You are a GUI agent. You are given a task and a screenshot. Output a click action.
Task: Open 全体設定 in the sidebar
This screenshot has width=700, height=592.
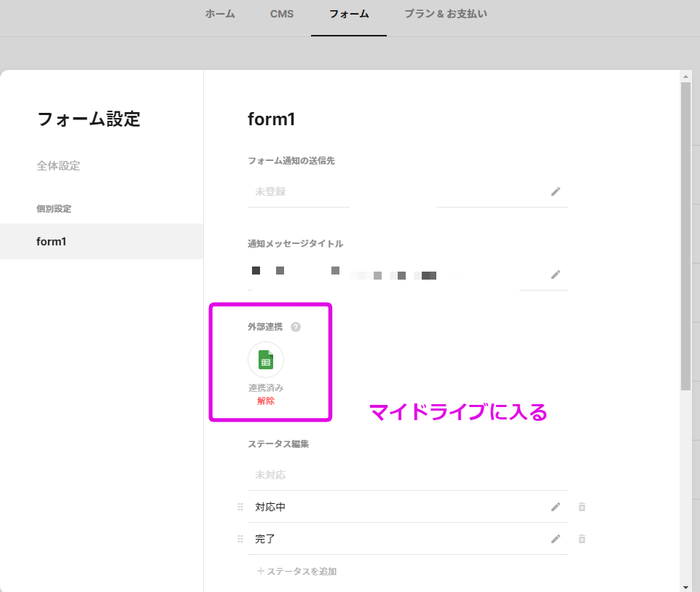pyautogui.click(x=58, y=165)
